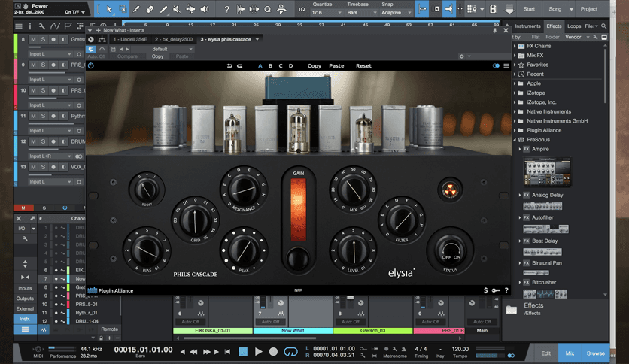This screenshot has height=364, width=629.
Task: Open Input L+R dropdown on track 12
Action: [50, 156]
